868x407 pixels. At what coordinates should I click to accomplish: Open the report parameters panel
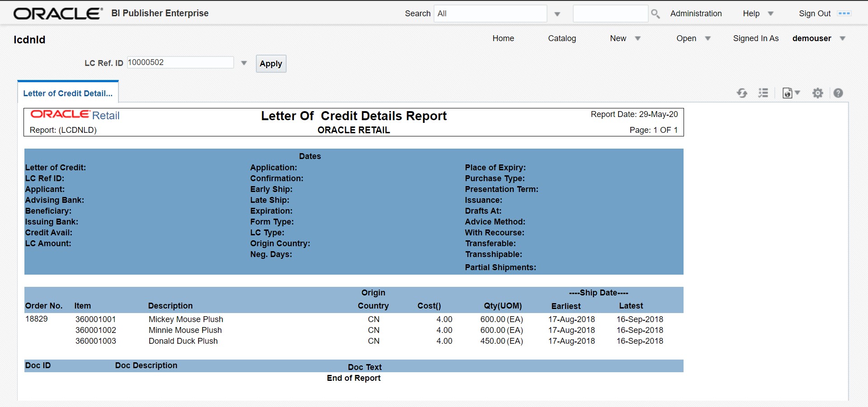[763, 93]
